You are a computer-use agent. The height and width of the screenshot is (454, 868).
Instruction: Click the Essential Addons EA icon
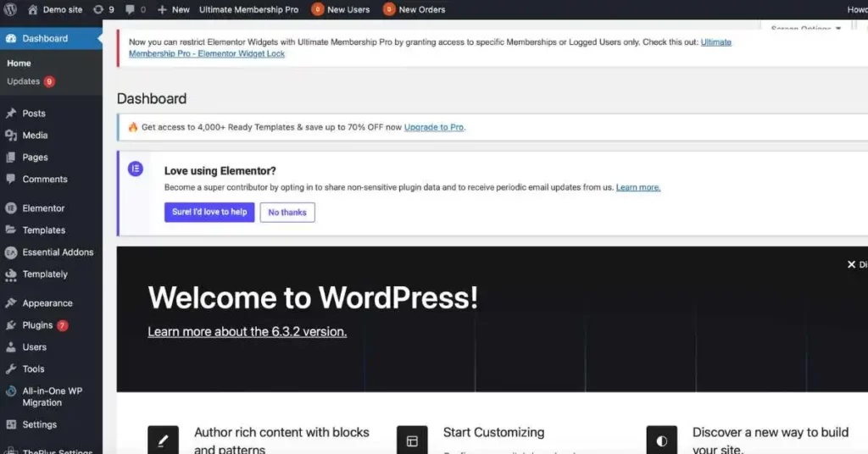click(x=11, y=252)
